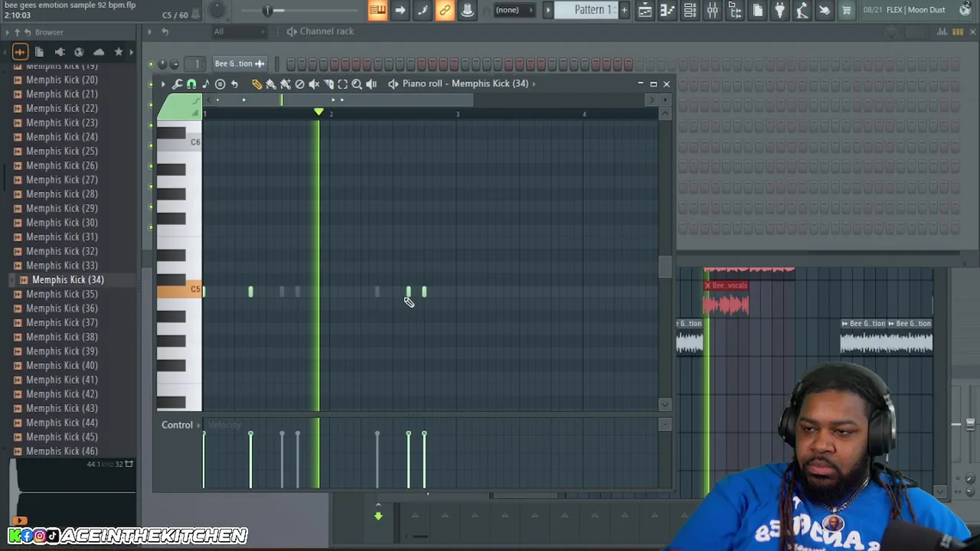Image resolution: width=980 pixels, height=551 pixels.
Task: Click the arrow left of Pattern 1
Action: pyautogui.click(x=547, y=10)
